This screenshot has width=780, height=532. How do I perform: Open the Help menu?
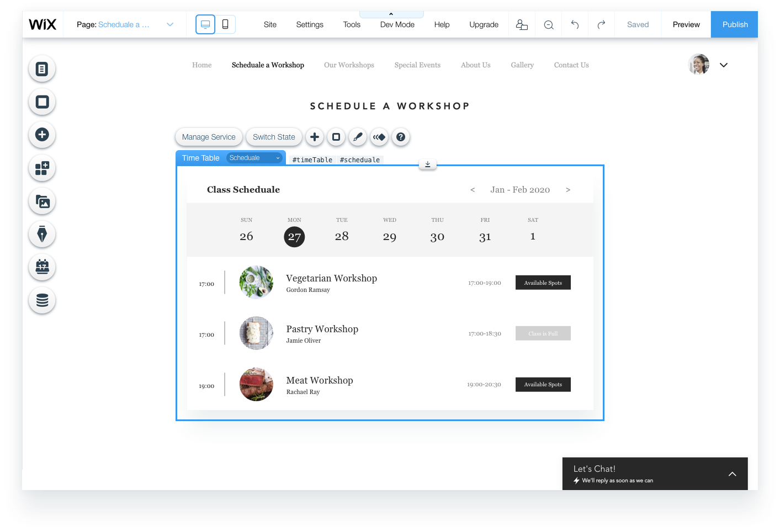click(442, 24)
